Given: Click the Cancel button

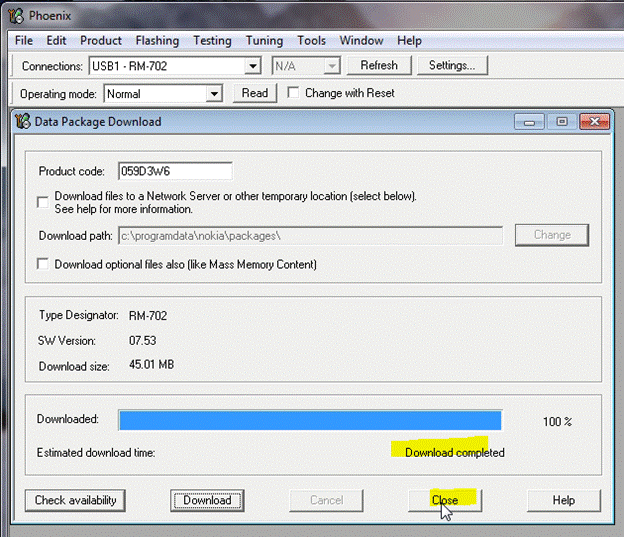Looking at the screenshot, I should pos(326,500).
